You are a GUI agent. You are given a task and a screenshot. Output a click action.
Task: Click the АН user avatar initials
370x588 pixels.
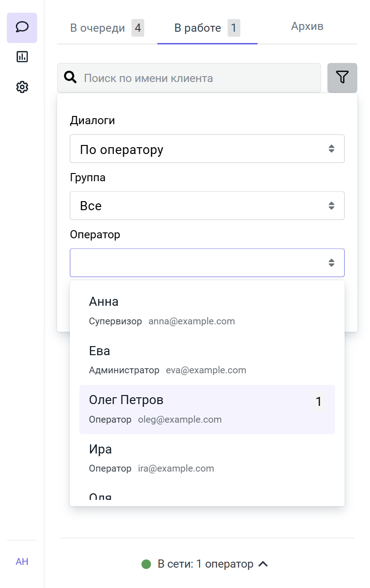pos(22,562)
